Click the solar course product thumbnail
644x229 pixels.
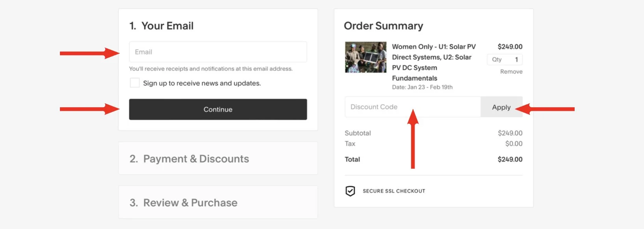point(366,57)
